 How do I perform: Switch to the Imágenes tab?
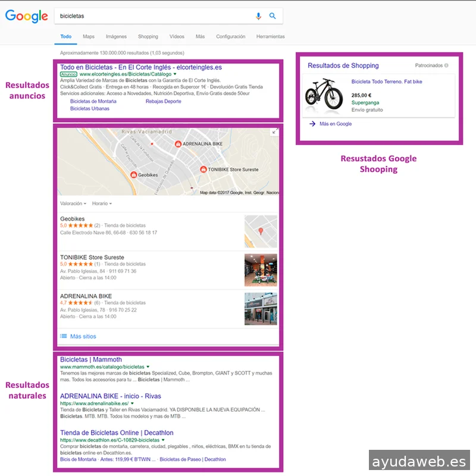116,36
